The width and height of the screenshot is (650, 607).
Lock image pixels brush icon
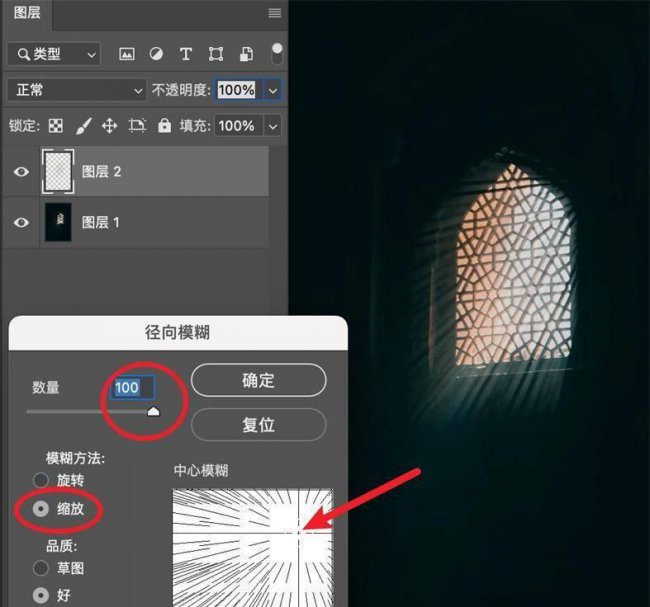tap(83, 126)
